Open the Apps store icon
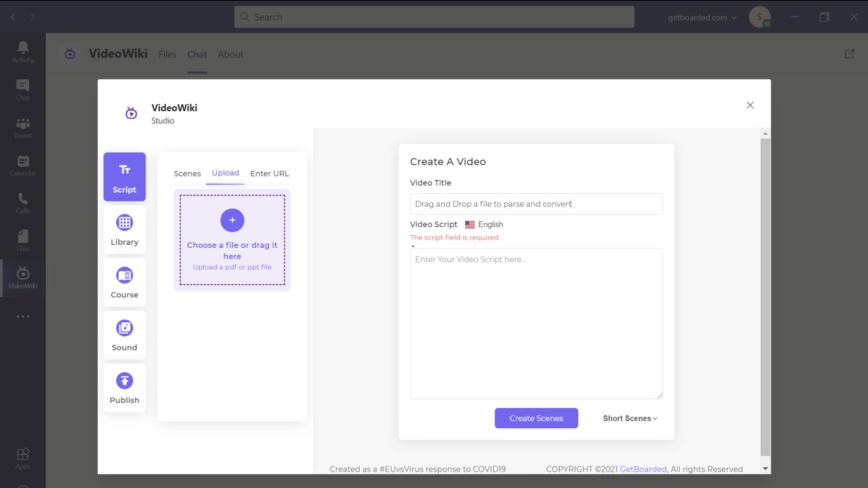868x488 pixels. 23,458
